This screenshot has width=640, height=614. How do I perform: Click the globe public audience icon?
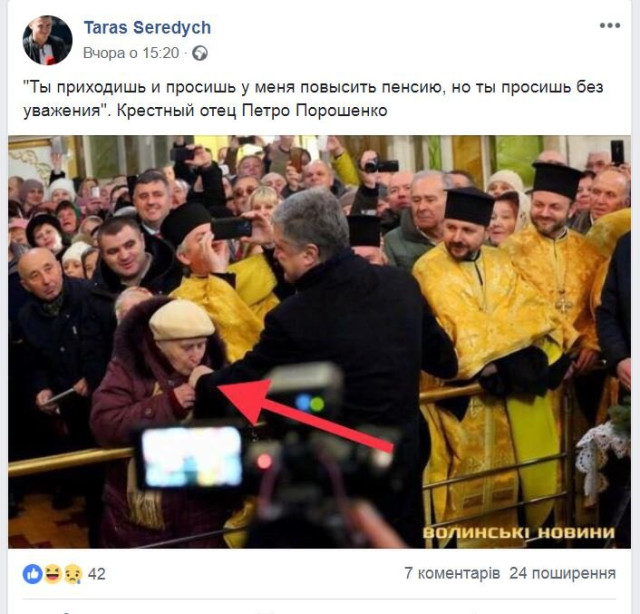(x=200, y=53)
